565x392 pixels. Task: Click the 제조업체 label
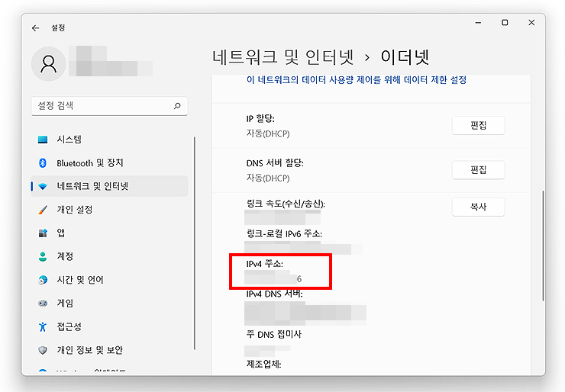coord(263,364)
